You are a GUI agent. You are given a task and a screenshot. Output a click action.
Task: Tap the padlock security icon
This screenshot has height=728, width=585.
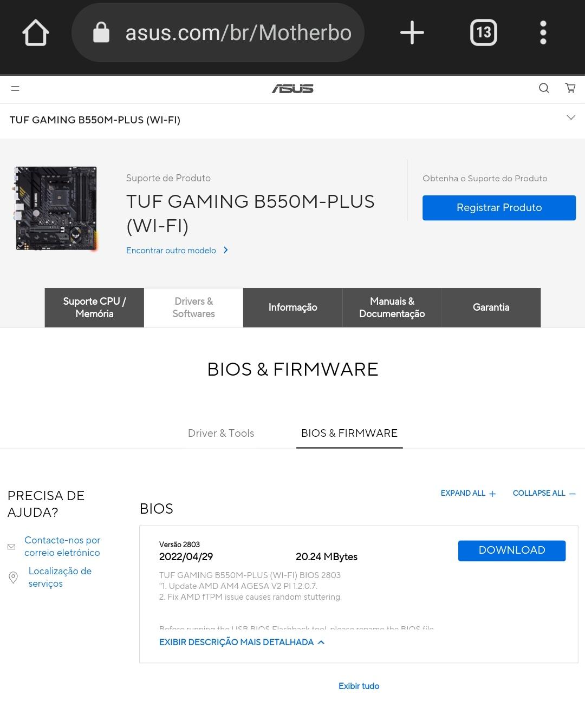101,32
